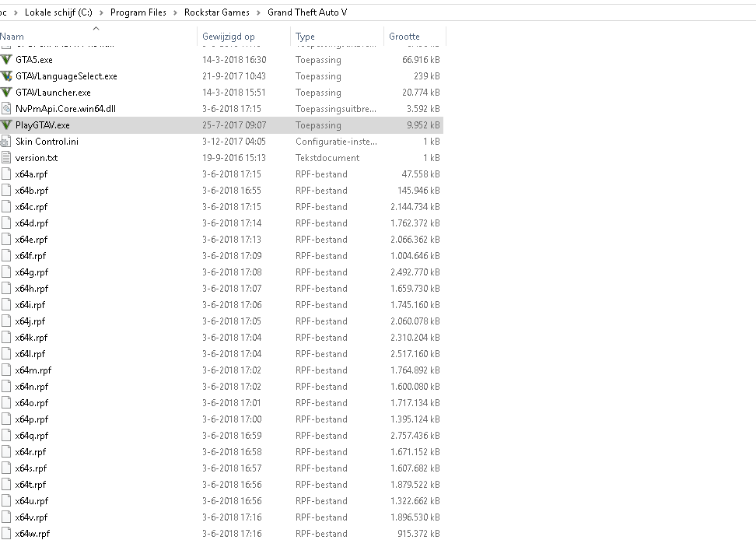
Task: Click the date 21-9-2017 10:43
Action: click(x=234, y=76)
